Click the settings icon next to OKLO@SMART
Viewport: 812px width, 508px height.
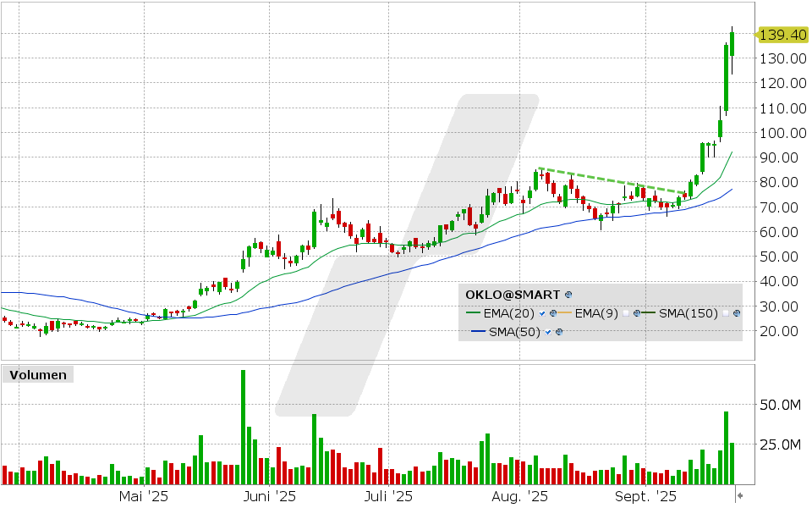click(x=568, y=295)
